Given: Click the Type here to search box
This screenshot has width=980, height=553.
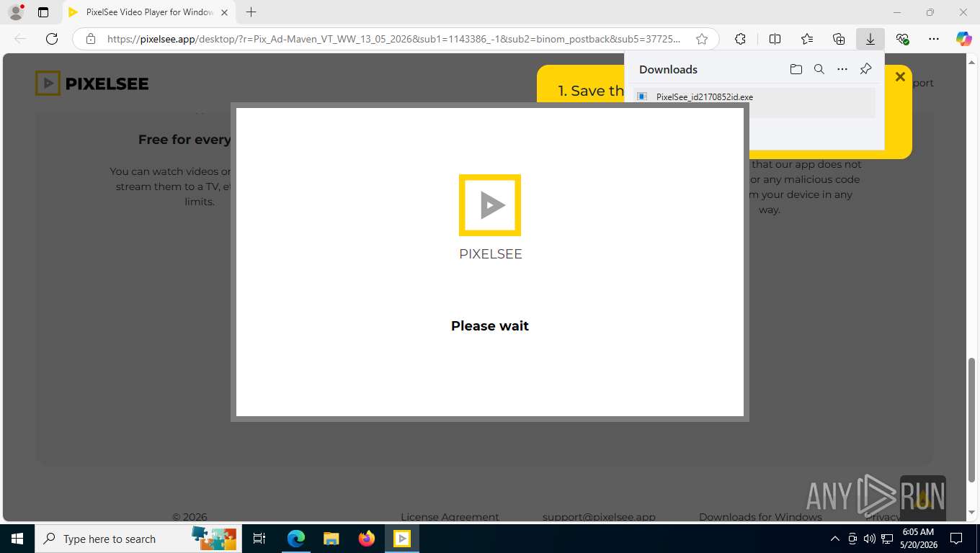Looking at the screenshot, I should pyautogui.click(x=137, y=539).
